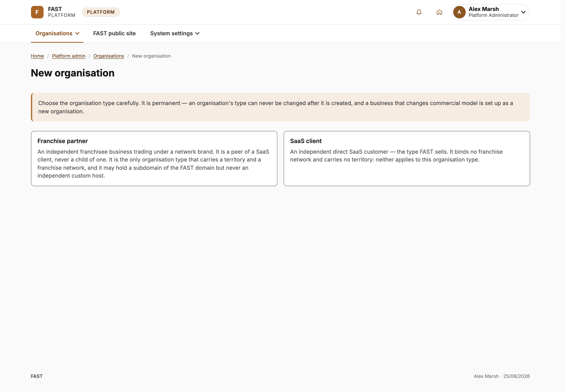
Task: Follow the Platform admin breadcrumb
Action: tap(69, 56)
